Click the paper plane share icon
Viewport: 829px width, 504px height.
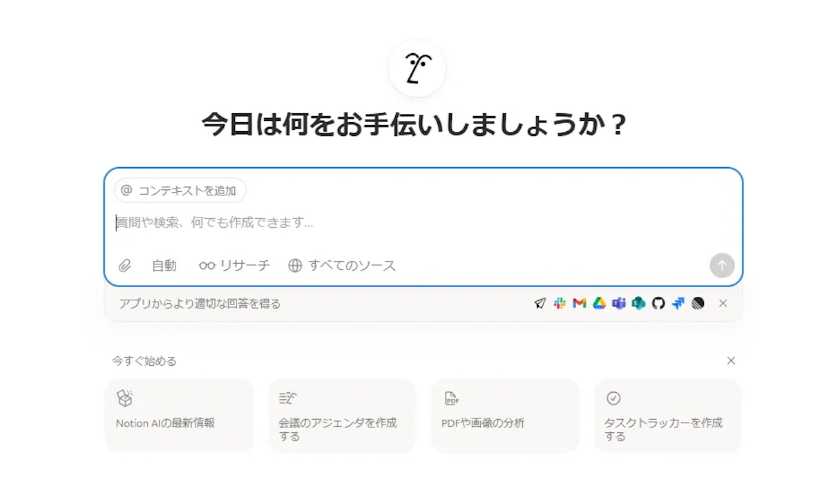[x=542, y=303]
